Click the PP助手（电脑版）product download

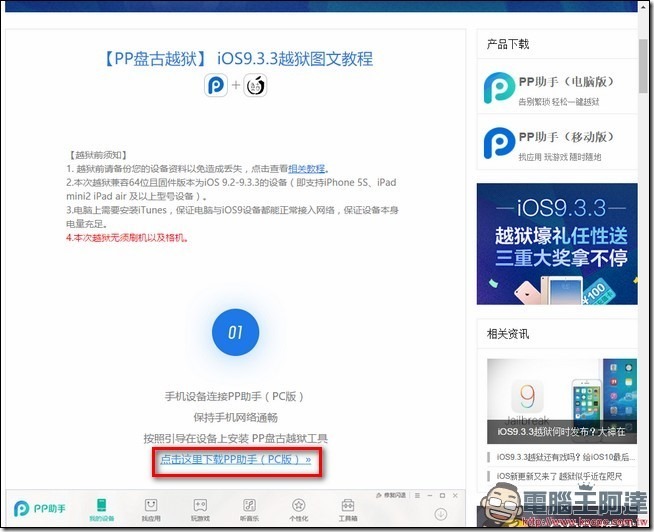557,87
